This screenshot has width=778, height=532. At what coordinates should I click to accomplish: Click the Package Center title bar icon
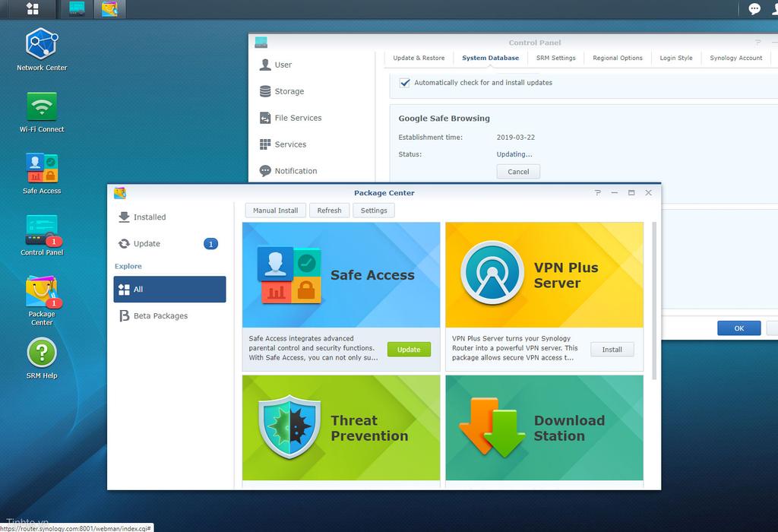click(119, 192)
